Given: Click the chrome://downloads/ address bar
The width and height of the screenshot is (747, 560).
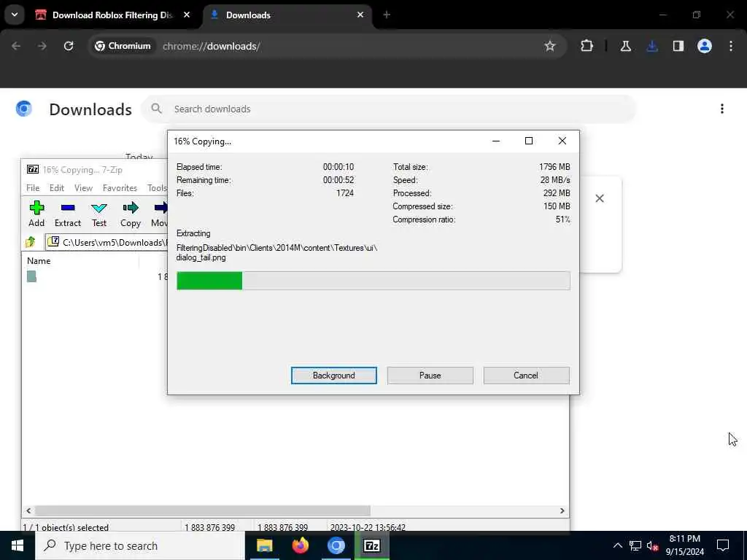Looking at the screenshot, I should (211, 46).
